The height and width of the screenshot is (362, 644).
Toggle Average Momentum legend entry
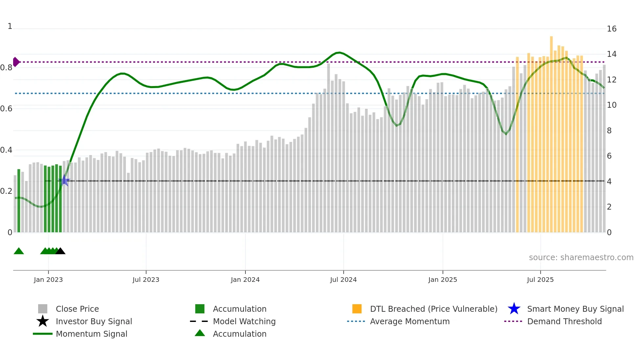point(409,321)
